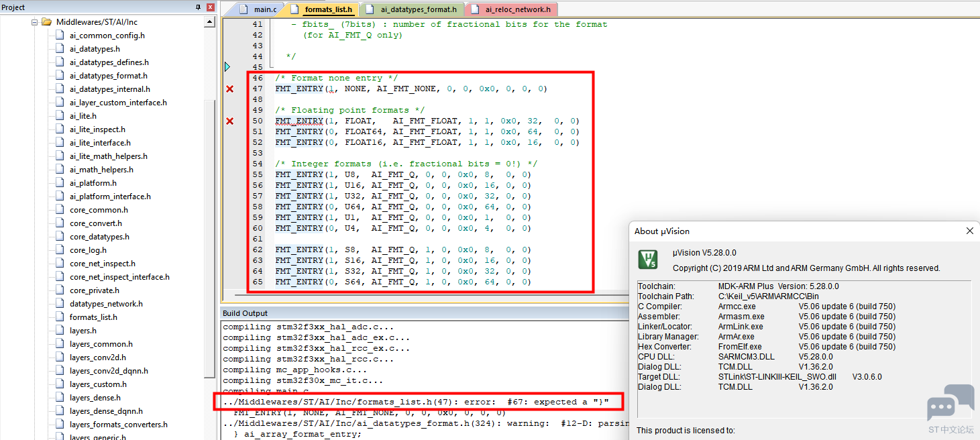The image size is (980, 440).
Task: Click Armcc.exe C Compiler entry
Action: tap(737, 306)
